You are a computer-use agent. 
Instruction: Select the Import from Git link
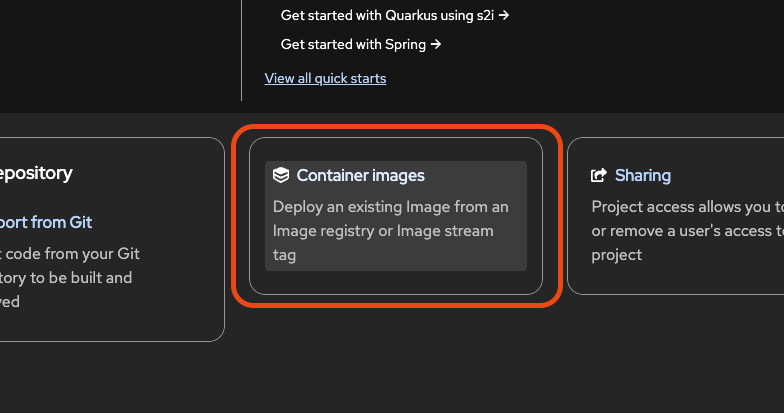tap(46, 222)
